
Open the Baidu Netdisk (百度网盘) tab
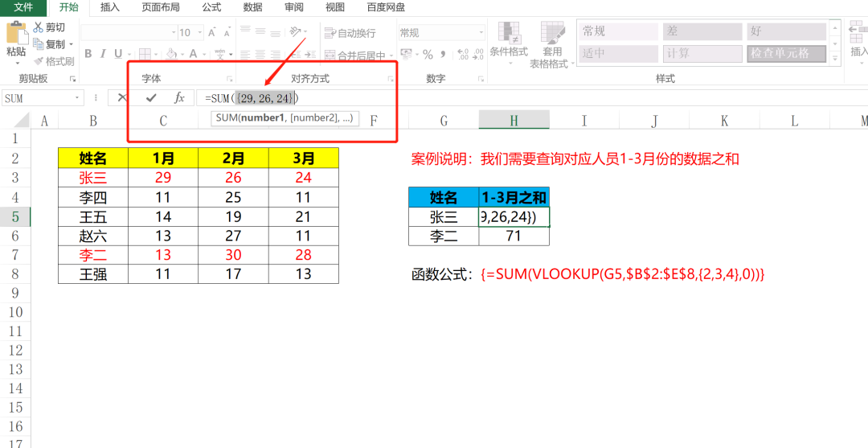pyautogui.click(x=386, y=7)
